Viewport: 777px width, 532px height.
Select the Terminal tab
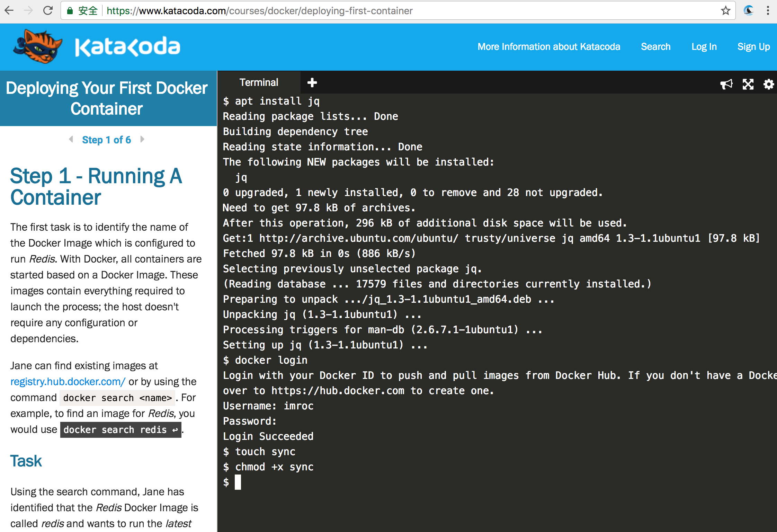coord(259,82)
